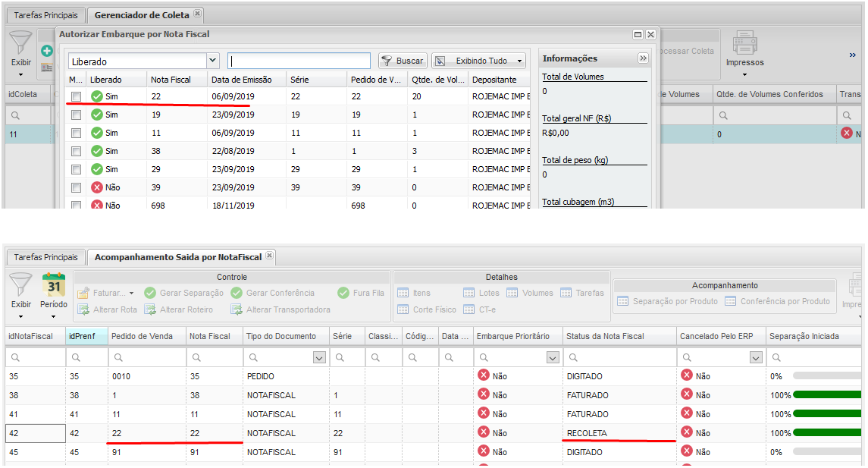Screen dimensions: 868x468
Task: Check the checkbox for Nota Fiscal 38 row
Action: click(76, 151)
